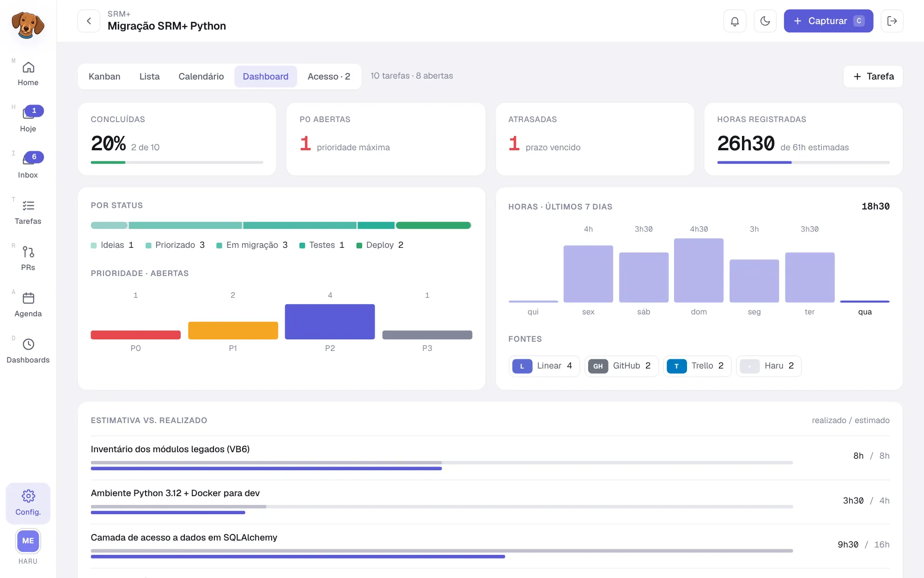The height and width of the screenshot is (578, 924).
Task: Open the Acesso · 2 tab
Action: 329,76
